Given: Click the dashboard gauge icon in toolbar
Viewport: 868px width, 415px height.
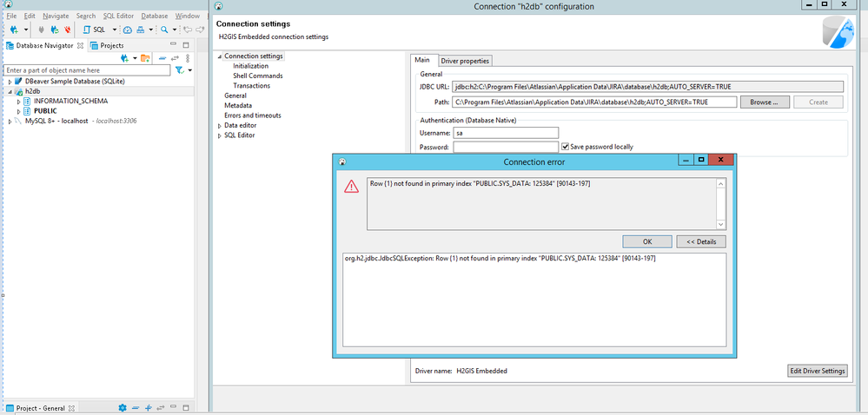Looking at the screenshot, I should (128, 30).
